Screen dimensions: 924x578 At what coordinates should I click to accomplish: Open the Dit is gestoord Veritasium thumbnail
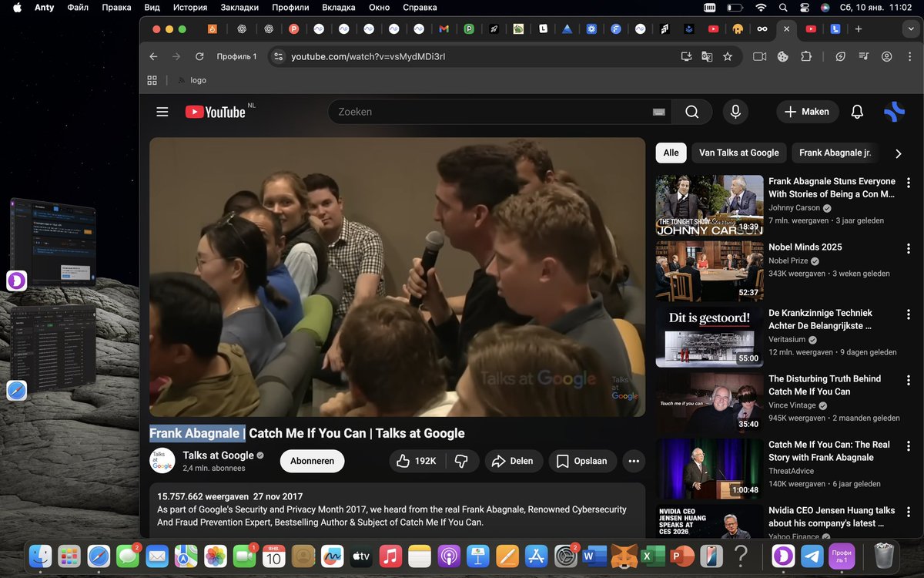(x=709, y=336)
